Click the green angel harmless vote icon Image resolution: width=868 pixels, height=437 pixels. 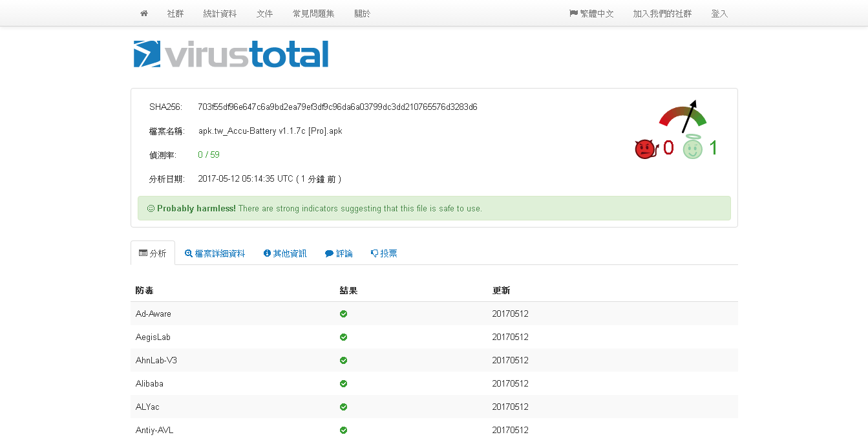[693, 147]
